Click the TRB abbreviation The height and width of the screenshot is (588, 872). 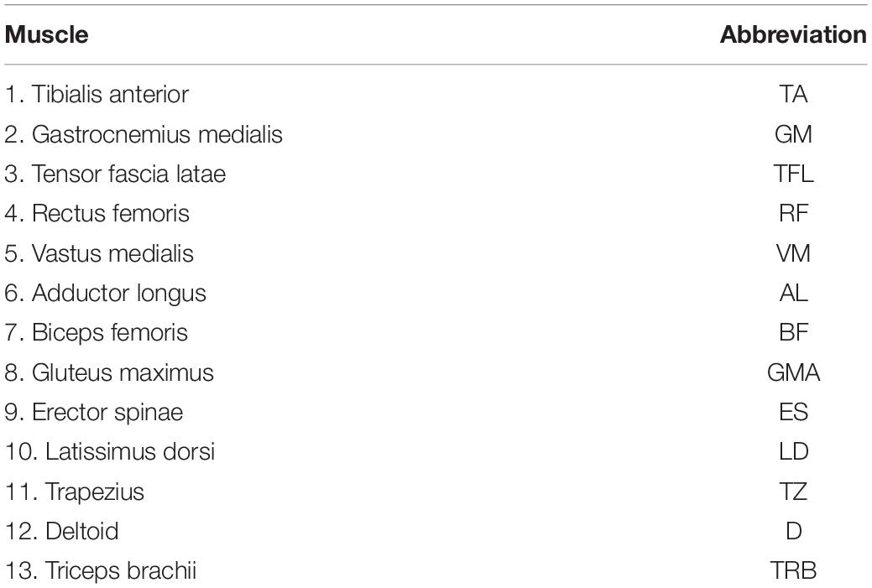tap(793, 571)
